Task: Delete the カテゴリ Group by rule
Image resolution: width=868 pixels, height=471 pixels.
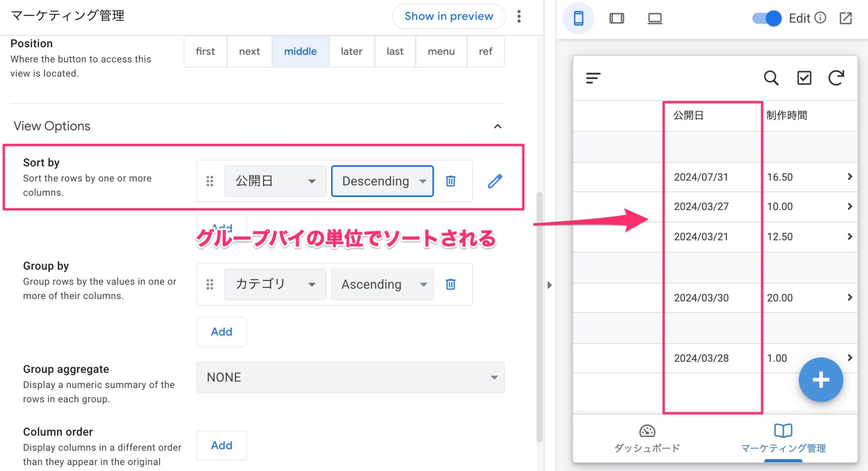Action: 451,284
